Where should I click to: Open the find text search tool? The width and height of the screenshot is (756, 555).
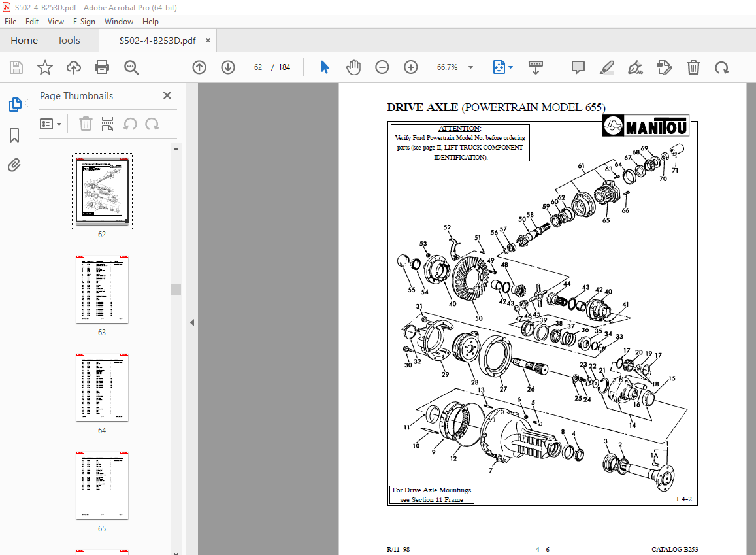pos(131,67)
